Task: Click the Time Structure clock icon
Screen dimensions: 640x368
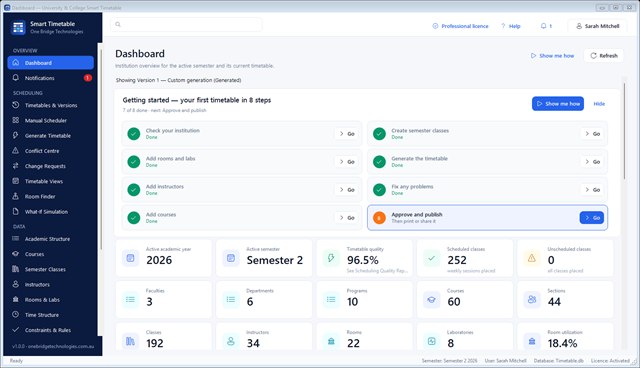Action: click(x=16, y=315)
